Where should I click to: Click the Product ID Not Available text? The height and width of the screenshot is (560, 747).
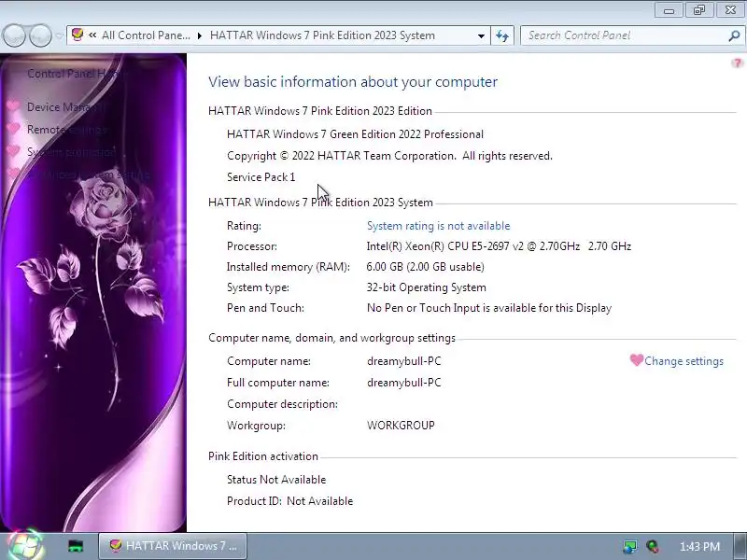(x=289, y=501)
